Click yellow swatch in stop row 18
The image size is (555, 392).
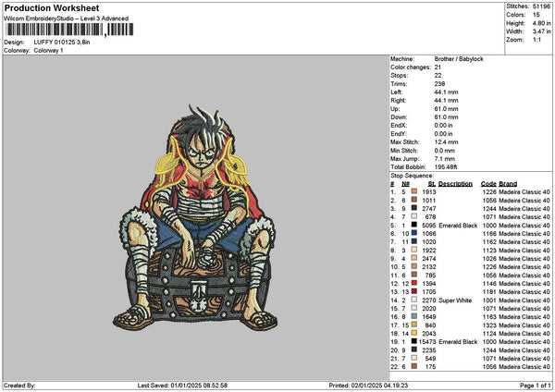(x=414, y=333)
